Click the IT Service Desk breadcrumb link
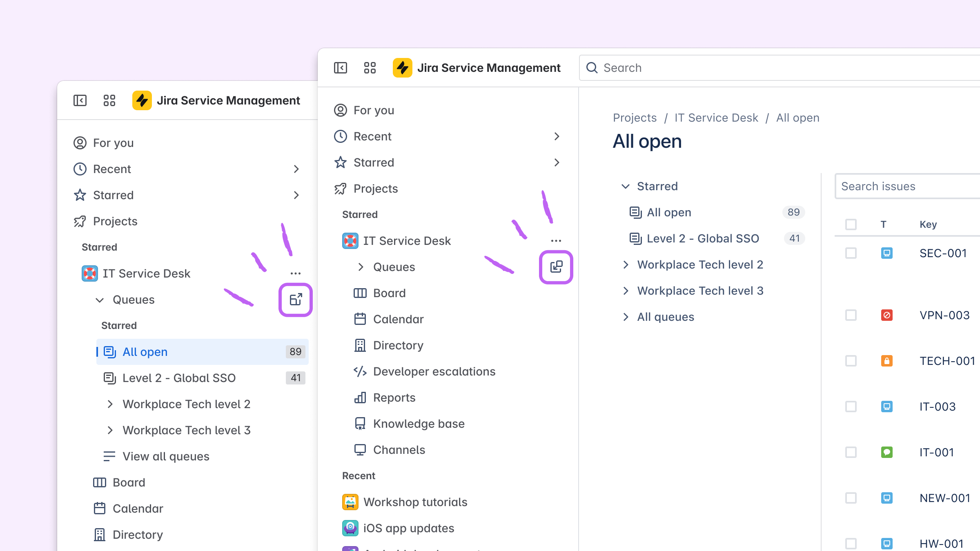 point(716,118)
